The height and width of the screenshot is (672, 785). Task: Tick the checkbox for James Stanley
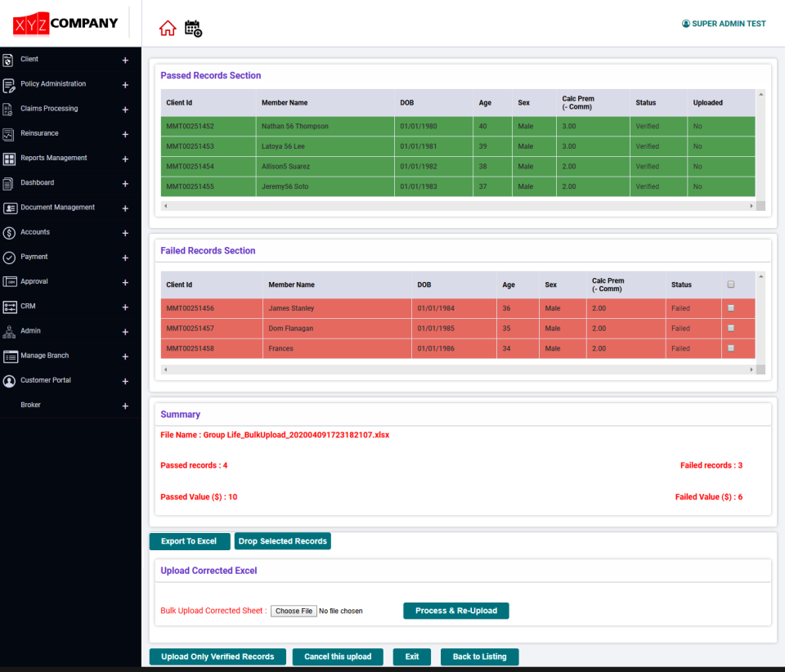click(x=731, y=308)
